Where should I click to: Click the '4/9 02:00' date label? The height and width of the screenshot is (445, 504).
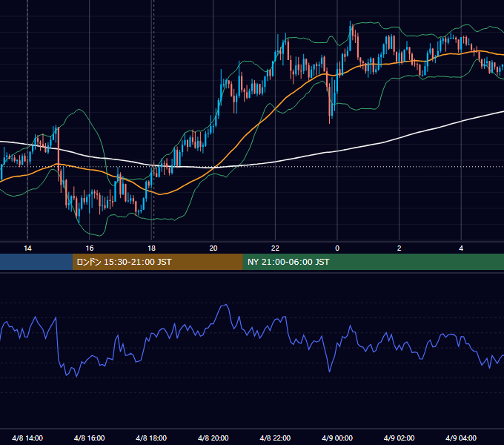(x=399, y=438)
